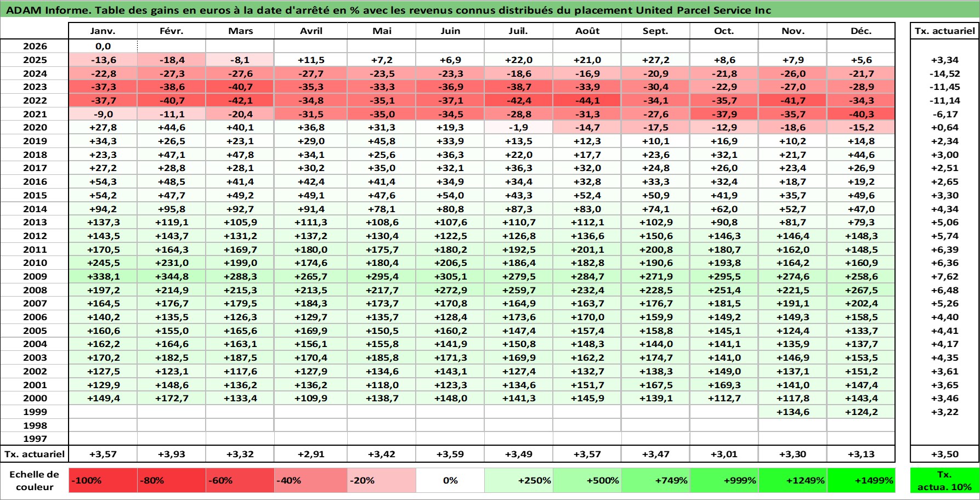This screenshot has height=500, width=980.
Task: Select the +245,5 cell in 2010 Janv.
Action: click(103, 263)
